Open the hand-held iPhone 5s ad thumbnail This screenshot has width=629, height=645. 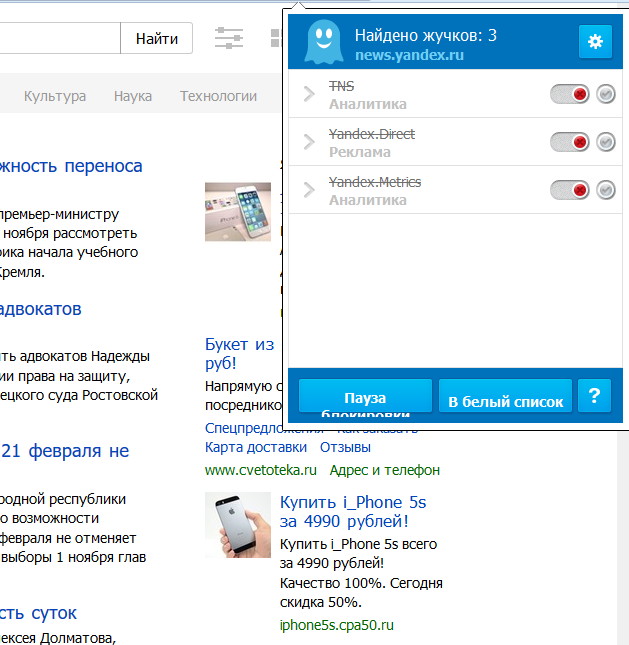click(x=238, y=525)
